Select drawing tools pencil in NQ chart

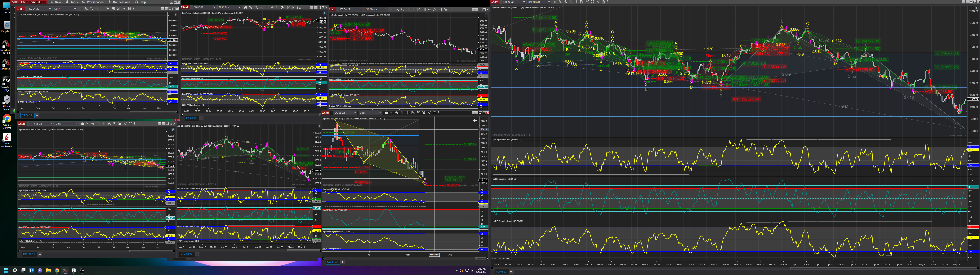click(x=560, y=2)
